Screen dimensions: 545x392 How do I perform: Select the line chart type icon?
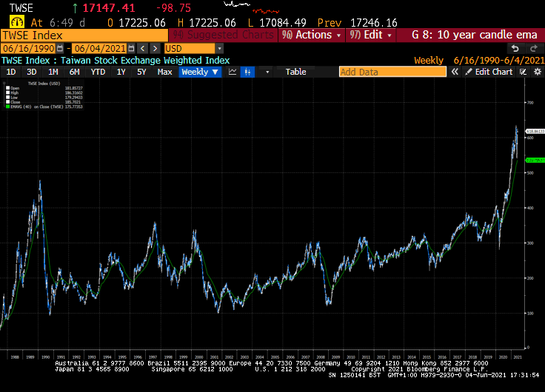[233, 72]
